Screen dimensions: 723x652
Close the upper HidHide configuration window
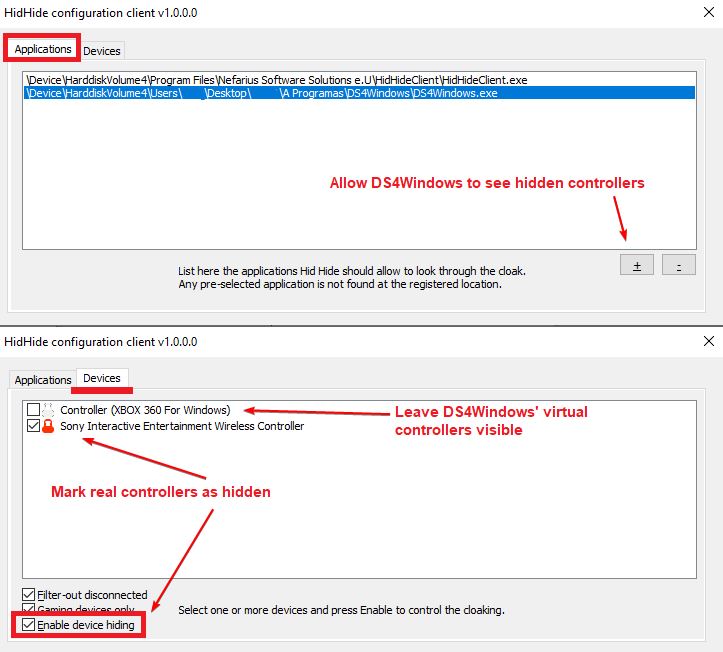point(709,12)
